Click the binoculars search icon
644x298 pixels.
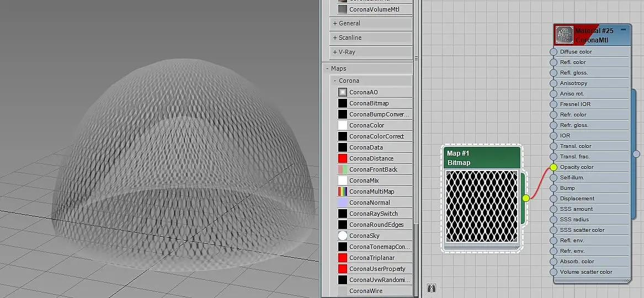point(431,288)
